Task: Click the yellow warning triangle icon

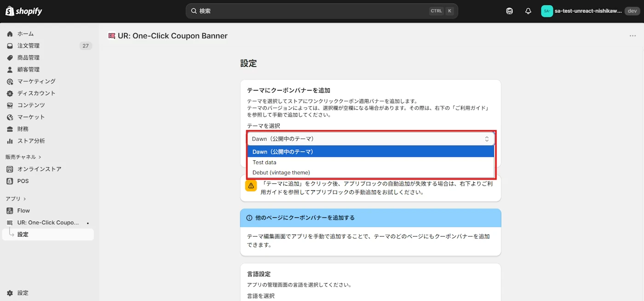Action: click(x=251, y=186)
